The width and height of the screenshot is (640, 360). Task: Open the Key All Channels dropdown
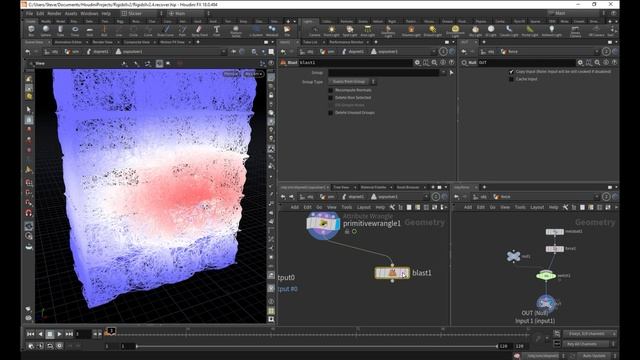(589, 344)
